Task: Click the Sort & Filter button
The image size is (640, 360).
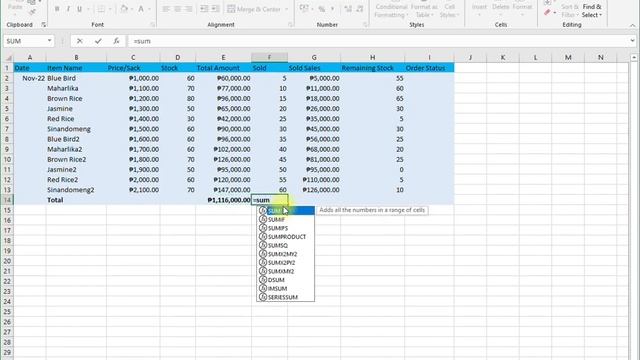Action: 569,11
